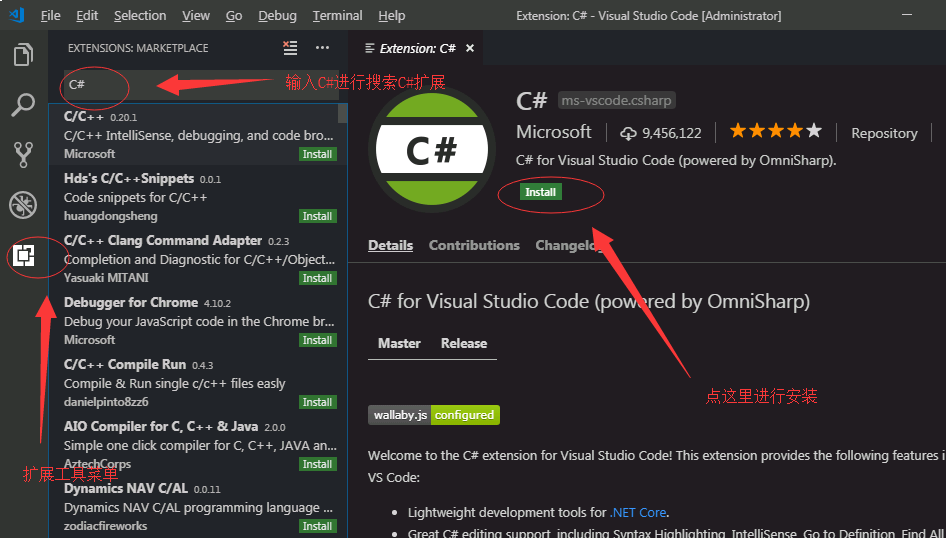
Task: Open the More Actions ellipsis menu
Action: coord(322,48)
